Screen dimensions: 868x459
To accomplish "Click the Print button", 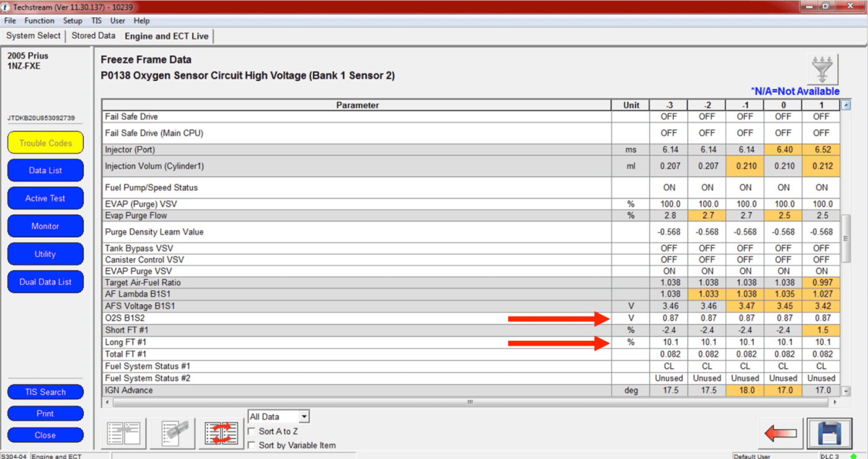I will 45,414.
